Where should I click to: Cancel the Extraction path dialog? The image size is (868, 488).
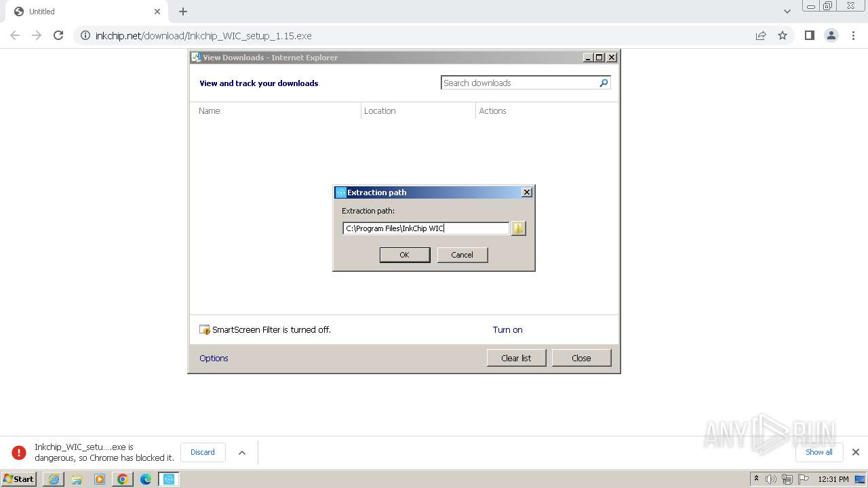tap(462, 255)
